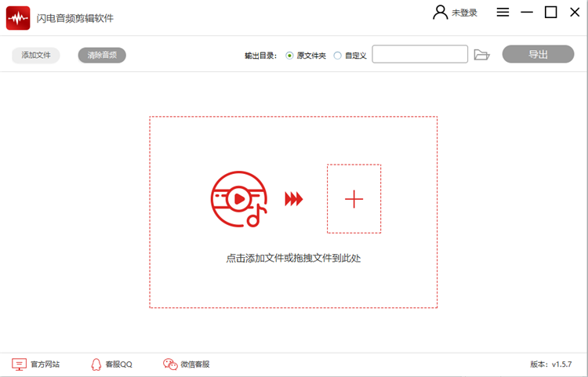
Task: Open the 官方网站 link text
Action: click(45, 364)
